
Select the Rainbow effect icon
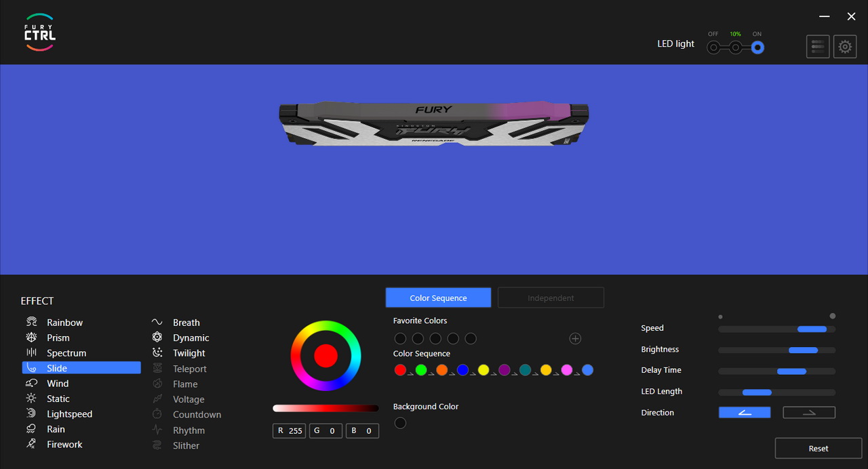point(31,322)
